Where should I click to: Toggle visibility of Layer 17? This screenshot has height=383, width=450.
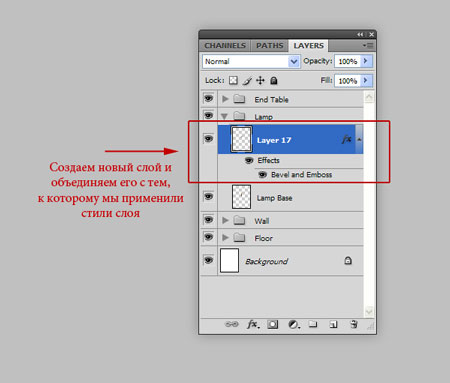coord(209,138)
